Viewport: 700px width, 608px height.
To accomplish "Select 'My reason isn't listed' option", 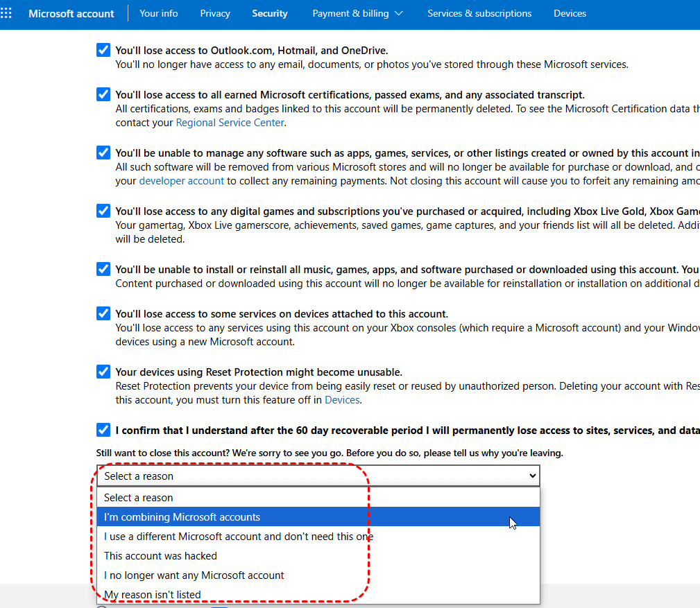I will click(318, 595).
